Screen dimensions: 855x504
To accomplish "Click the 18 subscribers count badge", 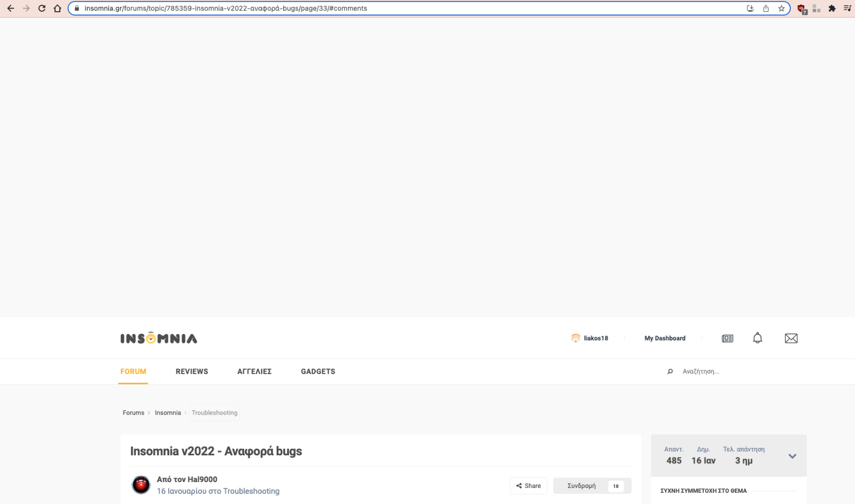I will click(x=616, y=486).
